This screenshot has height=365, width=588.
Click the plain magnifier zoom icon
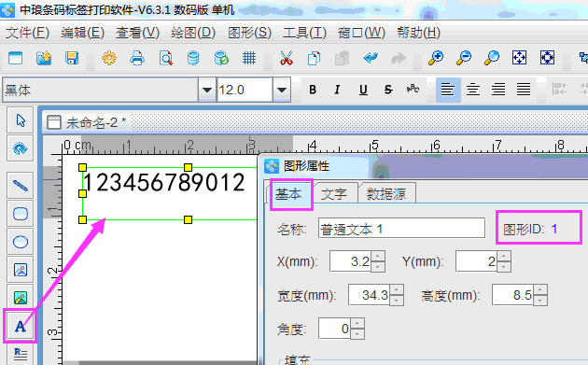(491, 58)
